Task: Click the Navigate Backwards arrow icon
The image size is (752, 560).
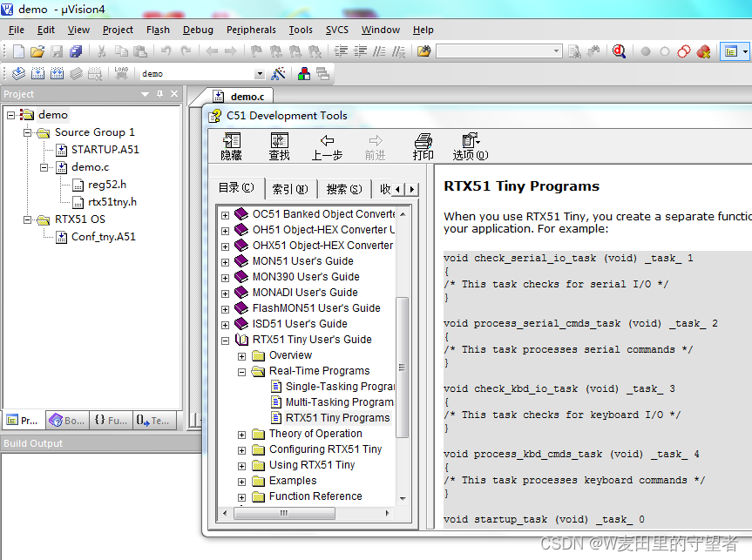Action: point(212,51)
